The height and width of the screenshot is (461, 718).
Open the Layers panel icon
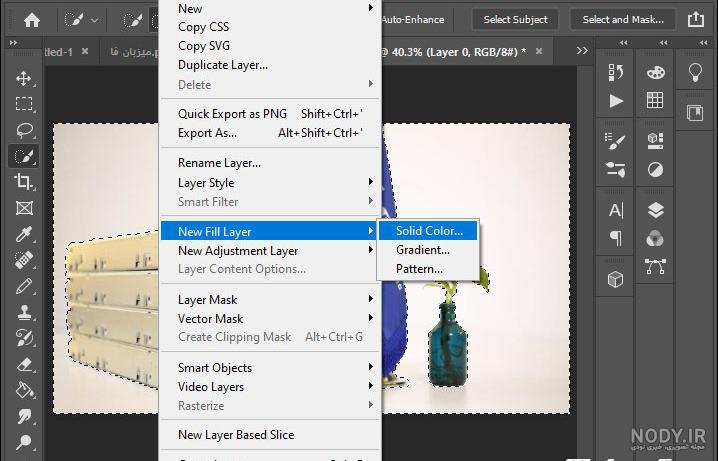tap(655, 210)
